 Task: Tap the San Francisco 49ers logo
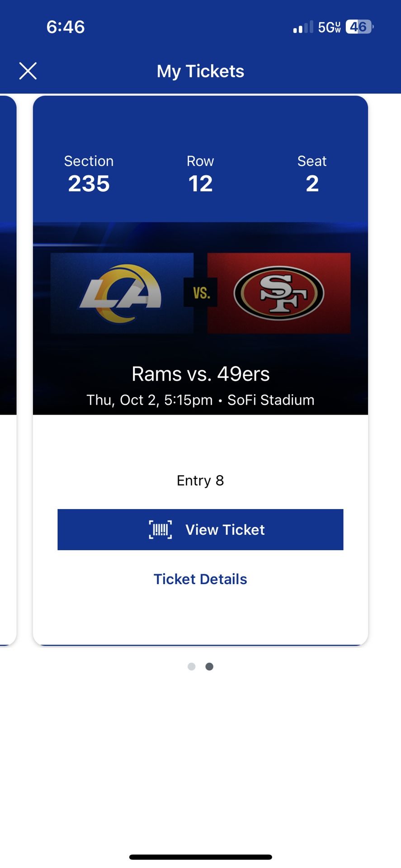(x=279, y=293)
